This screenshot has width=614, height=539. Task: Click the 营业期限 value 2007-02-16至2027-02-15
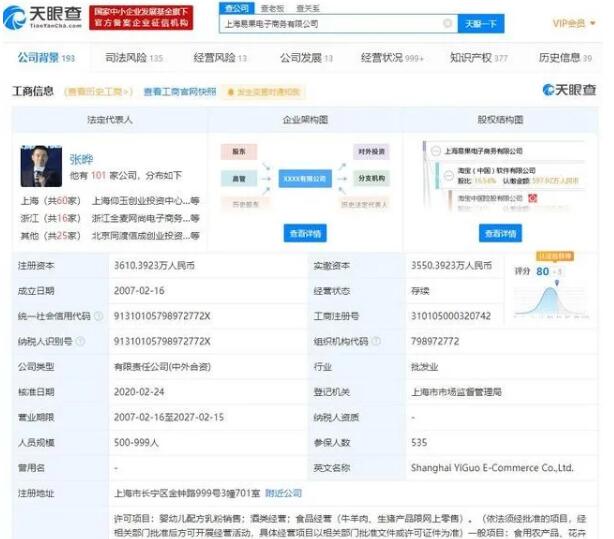coord(169,417)
